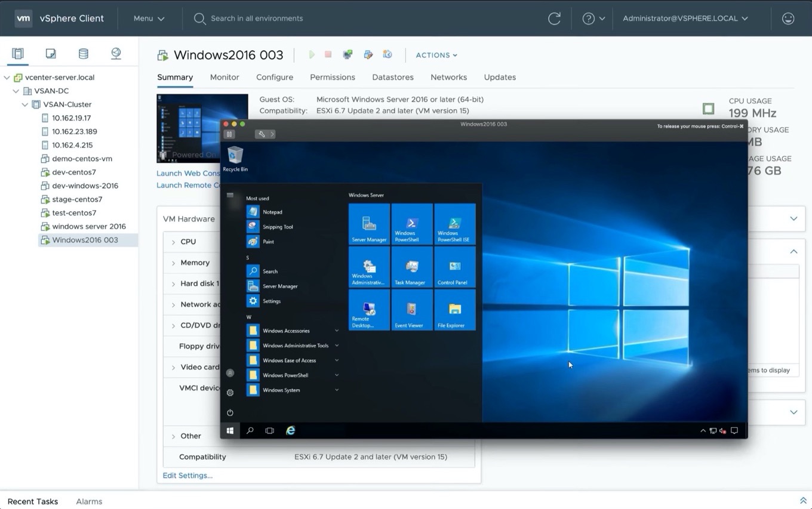Open Server Manager tile in Start menu

tap(369, 224)
